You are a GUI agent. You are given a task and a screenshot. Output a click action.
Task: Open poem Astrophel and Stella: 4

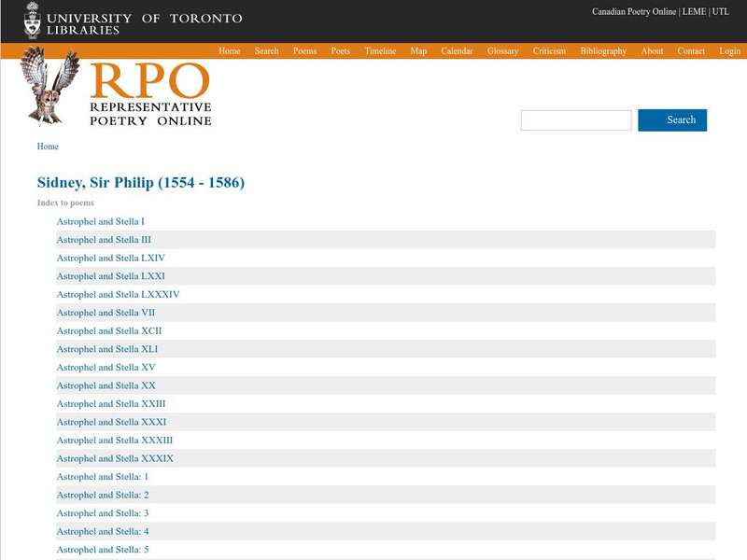click(103, 531)
